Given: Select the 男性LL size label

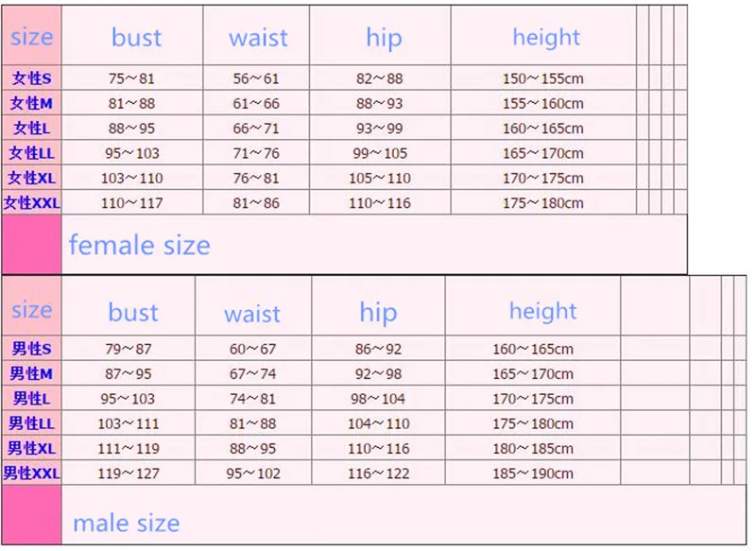Looking at the screenshot, I should tap(31, 423).
